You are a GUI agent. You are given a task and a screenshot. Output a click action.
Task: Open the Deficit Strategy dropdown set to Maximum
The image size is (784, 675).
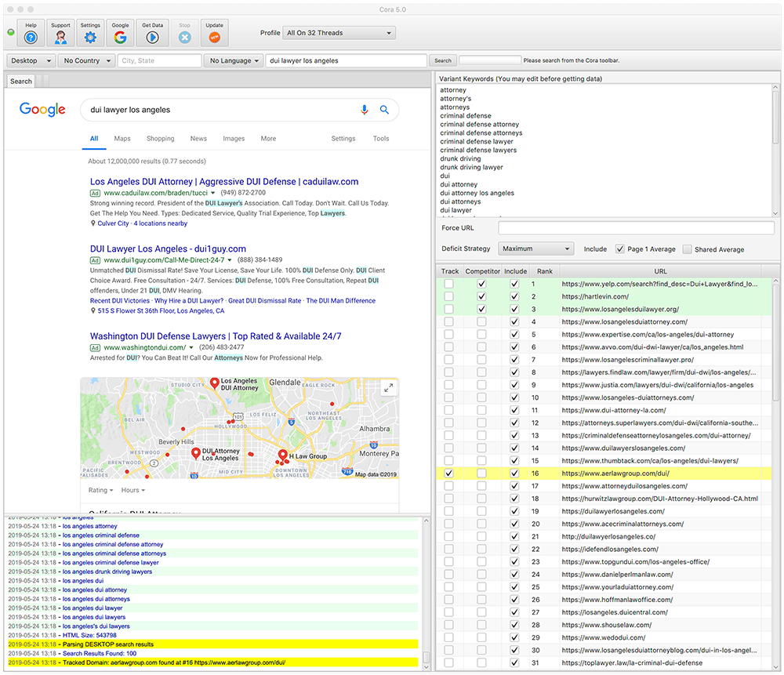(535, 249)
